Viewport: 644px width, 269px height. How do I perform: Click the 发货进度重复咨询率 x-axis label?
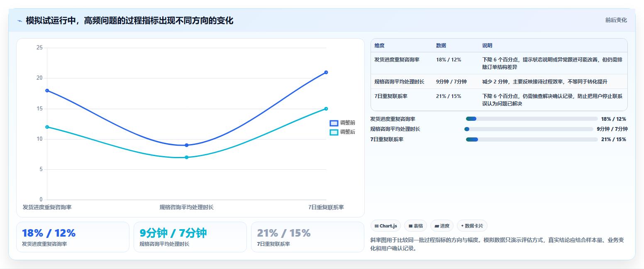pyautogui.click(x=47, y=207)
